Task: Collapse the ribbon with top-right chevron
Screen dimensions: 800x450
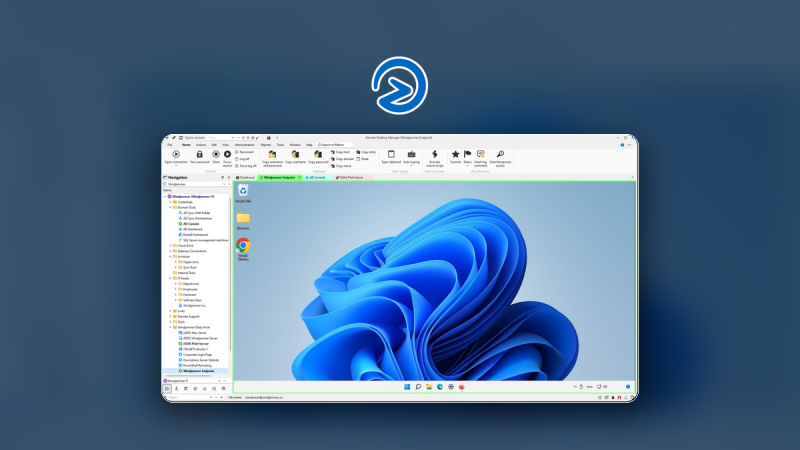Action: (x=629, y=145)
